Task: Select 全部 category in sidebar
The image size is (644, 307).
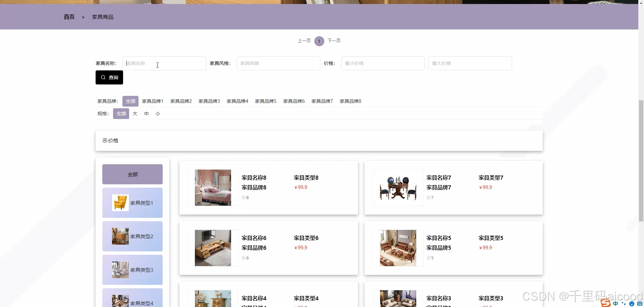Action: pos(132,174)
